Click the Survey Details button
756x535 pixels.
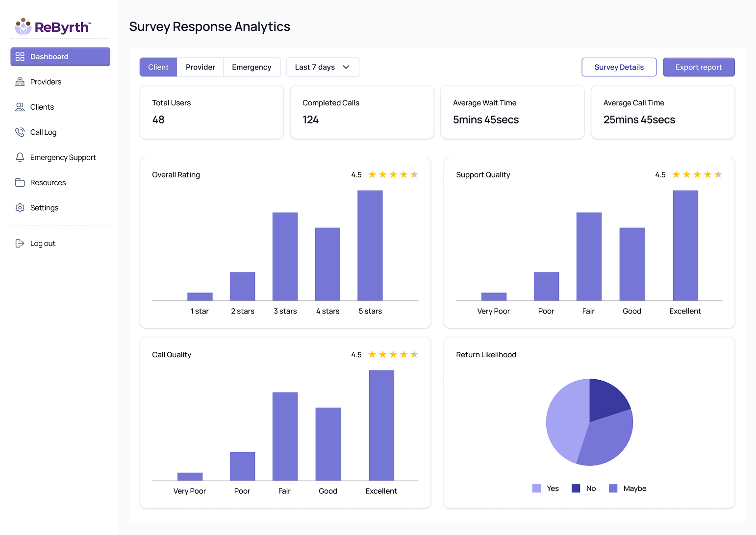coord(619,67)
